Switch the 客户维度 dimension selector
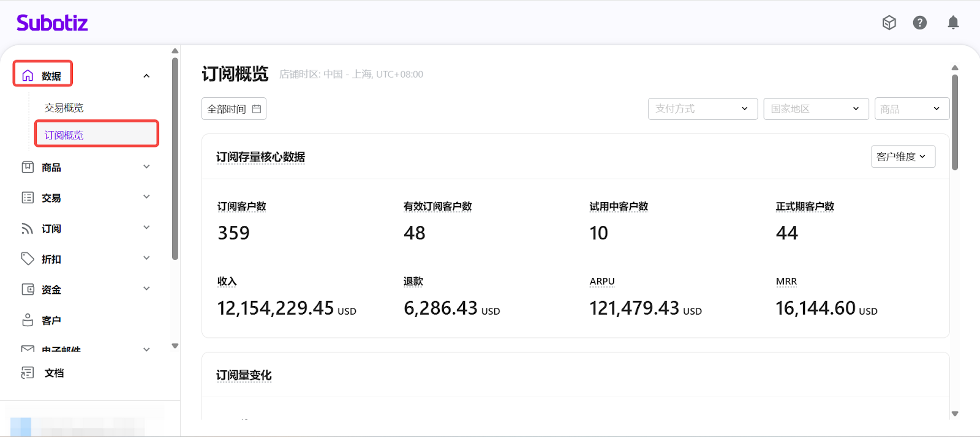The height and width of the screenshot is (437, 980). point(902,157)
